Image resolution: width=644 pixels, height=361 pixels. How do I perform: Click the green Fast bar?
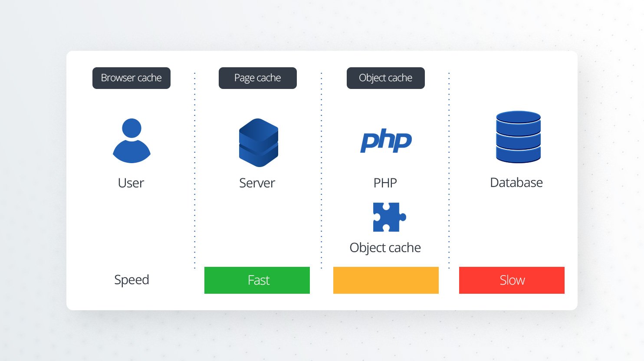[257, 280]
